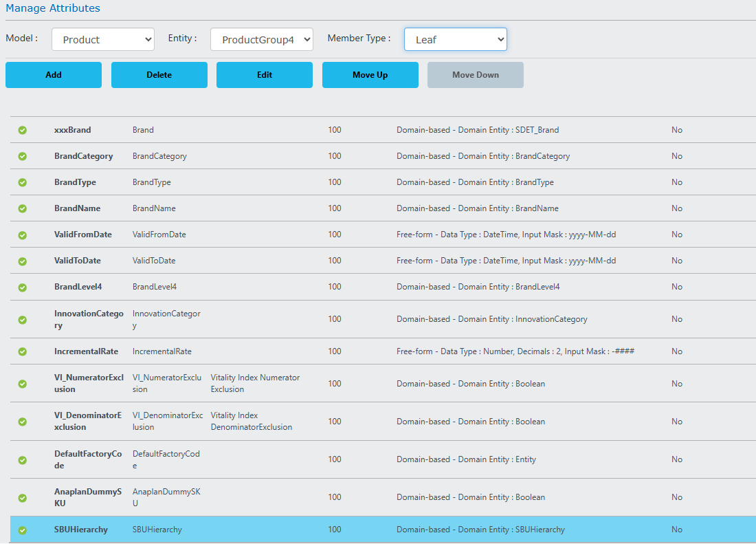The height and width of the screenshot is (544, 756).
Task: Click the green check icon for ValidFromDate
Action: pos(22,235)
